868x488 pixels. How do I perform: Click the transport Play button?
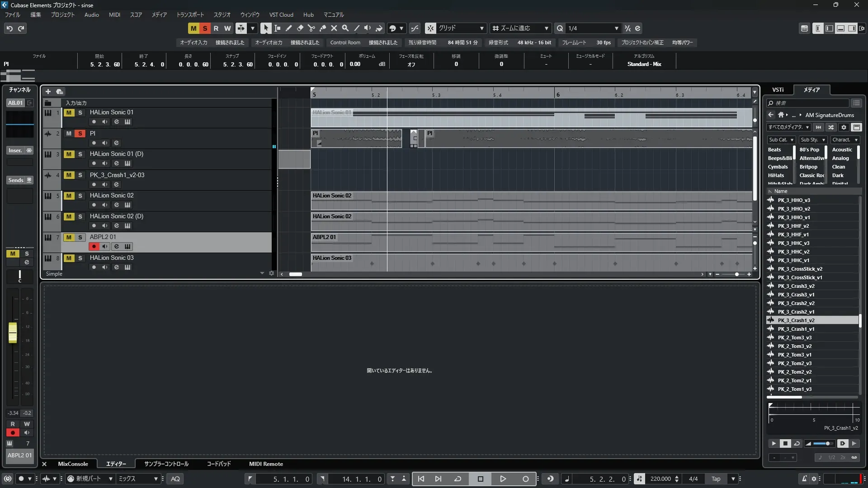(x=503, y=479)
